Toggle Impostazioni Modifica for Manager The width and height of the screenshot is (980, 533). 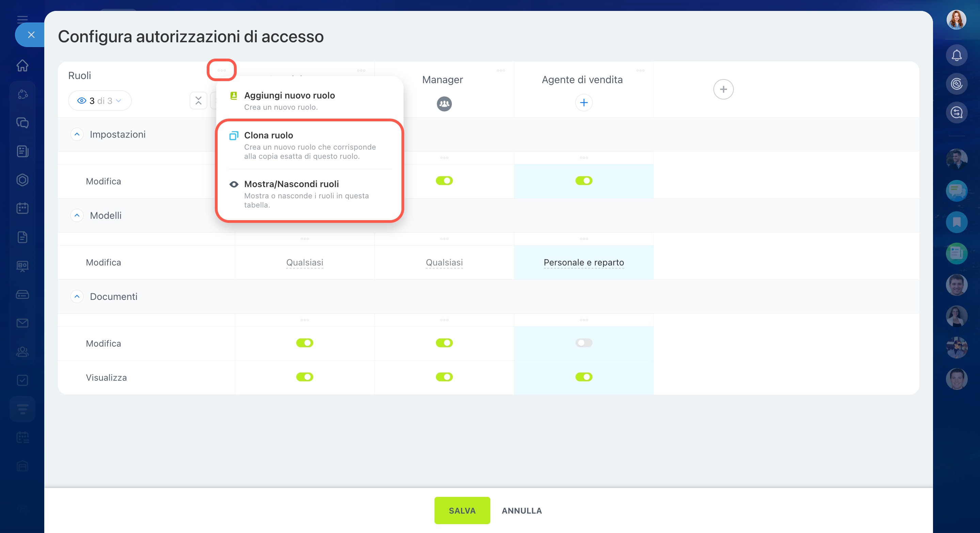click(x=444, y=181)
